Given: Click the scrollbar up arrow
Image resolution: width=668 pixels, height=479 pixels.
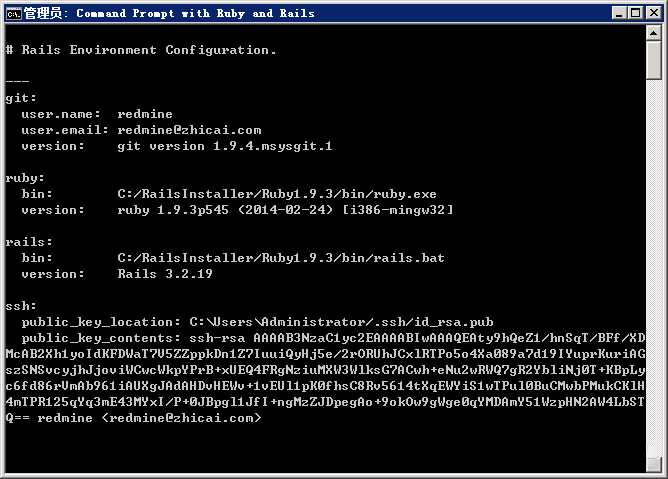Looking at the screenshot, I should [x=656, y=36].
